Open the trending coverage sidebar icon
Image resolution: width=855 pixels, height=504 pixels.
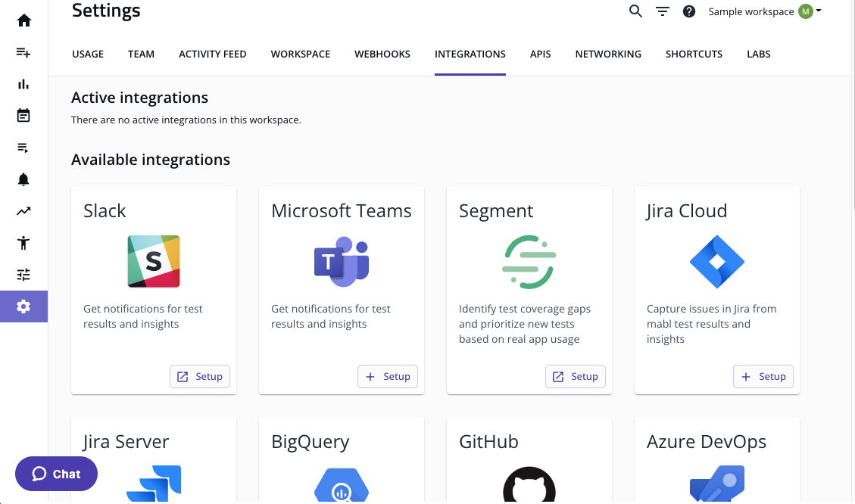click(23, 211)
